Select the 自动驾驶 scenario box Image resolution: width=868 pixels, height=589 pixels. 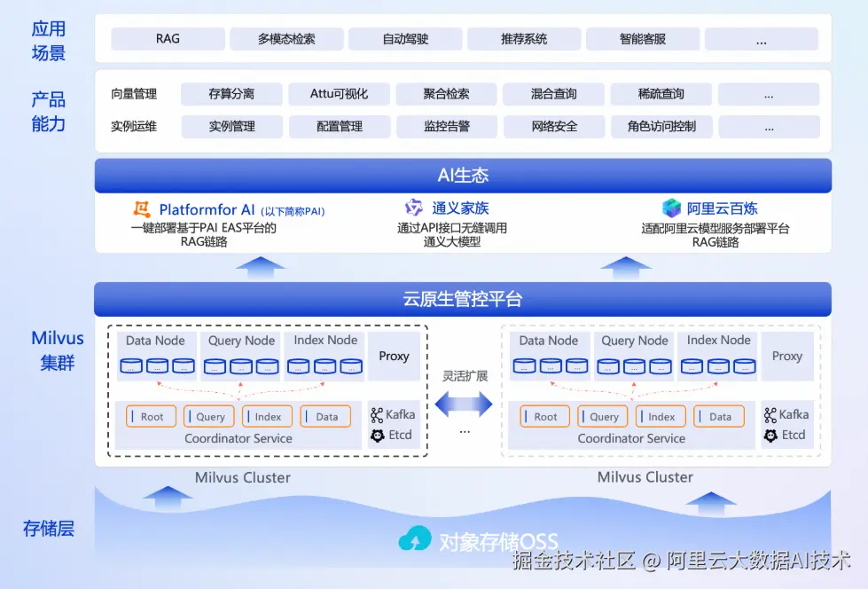coord(405,39)
